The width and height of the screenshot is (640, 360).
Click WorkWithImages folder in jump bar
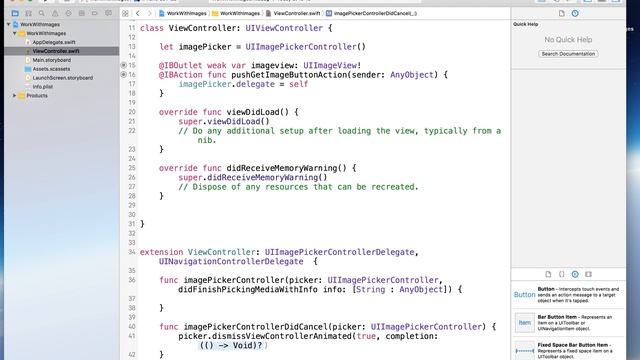tap(236, 13)
